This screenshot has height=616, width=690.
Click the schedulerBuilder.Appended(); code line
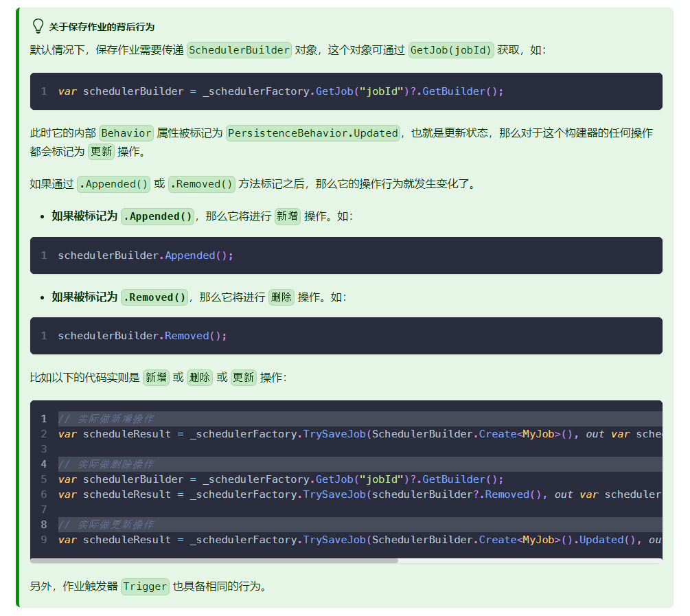tap(146, 255)
